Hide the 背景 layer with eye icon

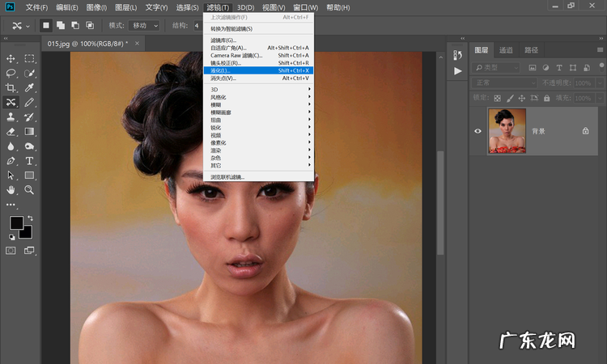[x=478, y=131]
